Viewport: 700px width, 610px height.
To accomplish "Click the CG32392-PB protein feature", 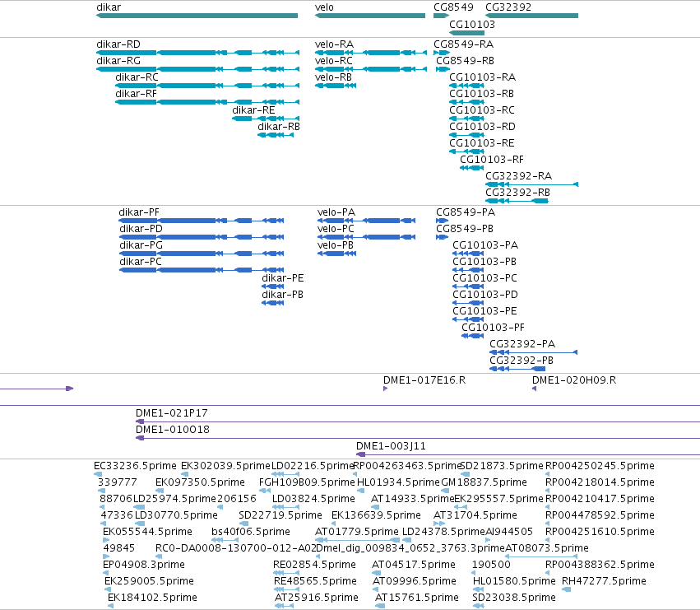I will tap(517, 369).
